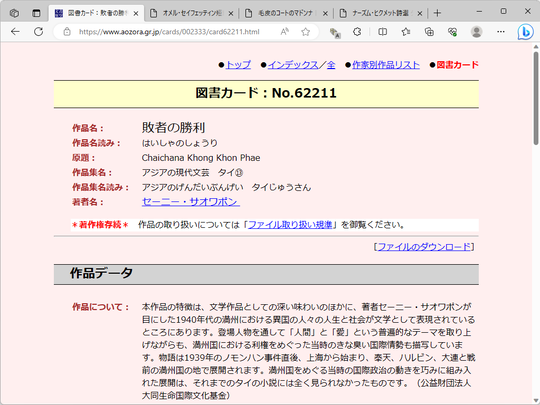Open the user profile avatar
The height and width of the screenshot is (405, 540).
(x=477, y=32)
